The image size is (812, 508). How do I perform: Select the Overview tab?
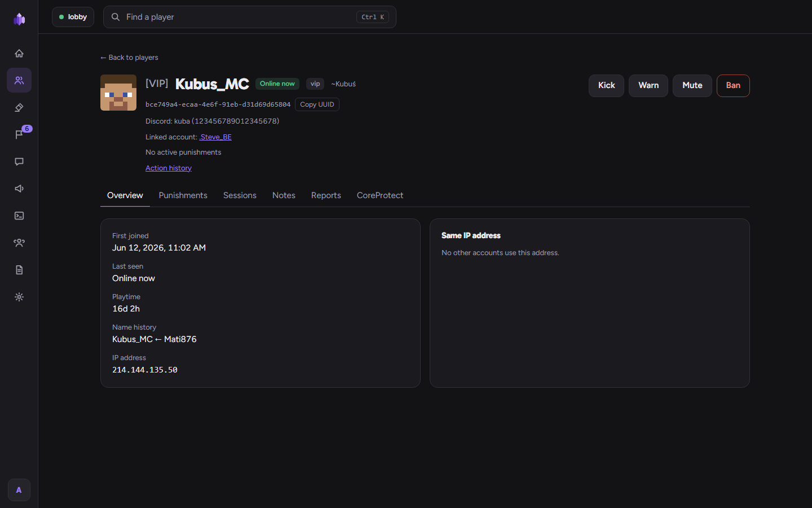pyautogui.click(x=125, y=195)
